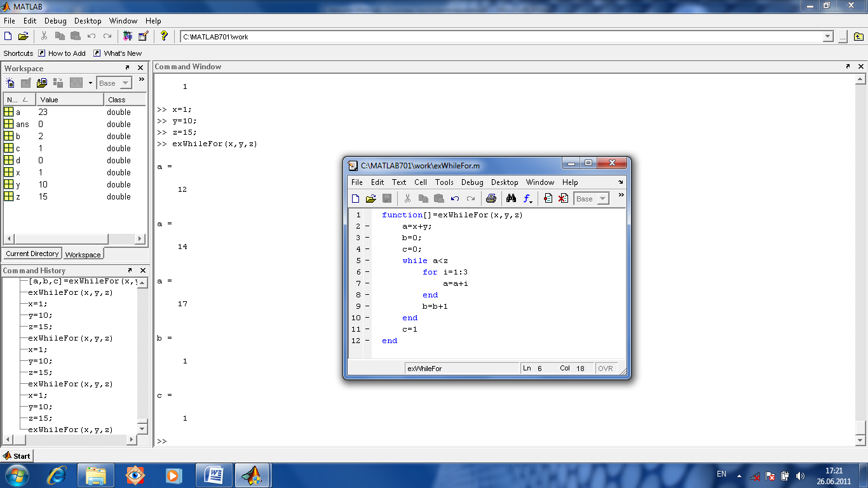Open Cell menu in editor
This screenshot has width=868, height=488.
click(x=421, y=182)
